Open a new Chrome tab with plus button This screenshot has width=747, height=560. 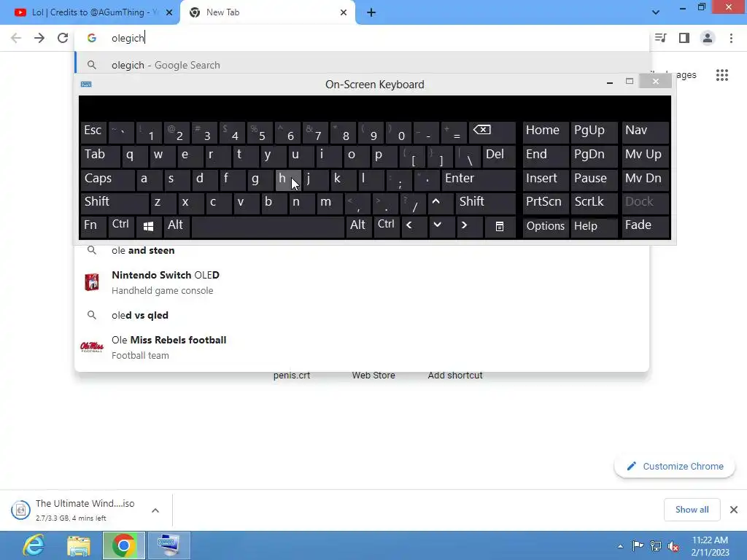371,13
